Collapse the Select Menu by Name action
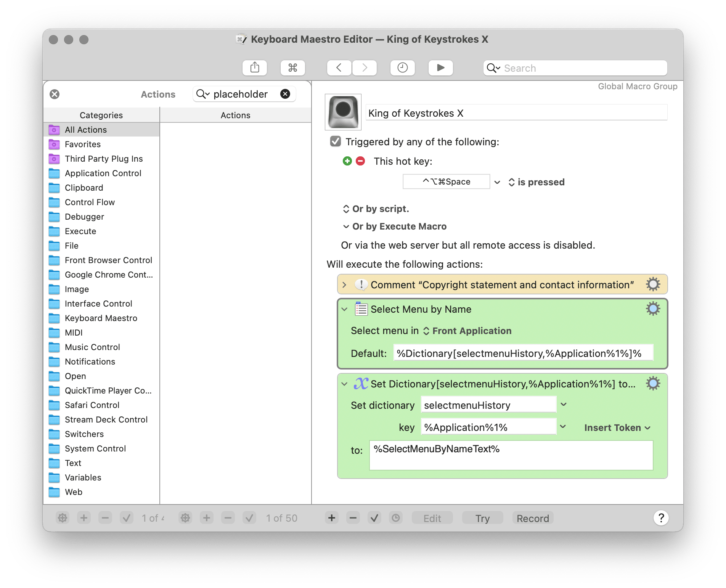This screenshot has width=726, height=588. click(344, 309)
